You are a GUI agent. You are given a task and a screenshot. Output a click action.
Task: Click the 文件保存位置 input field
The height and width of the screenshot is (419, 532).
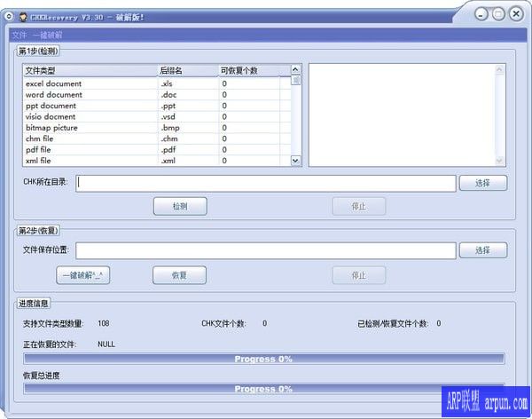[x=266, y=251]
